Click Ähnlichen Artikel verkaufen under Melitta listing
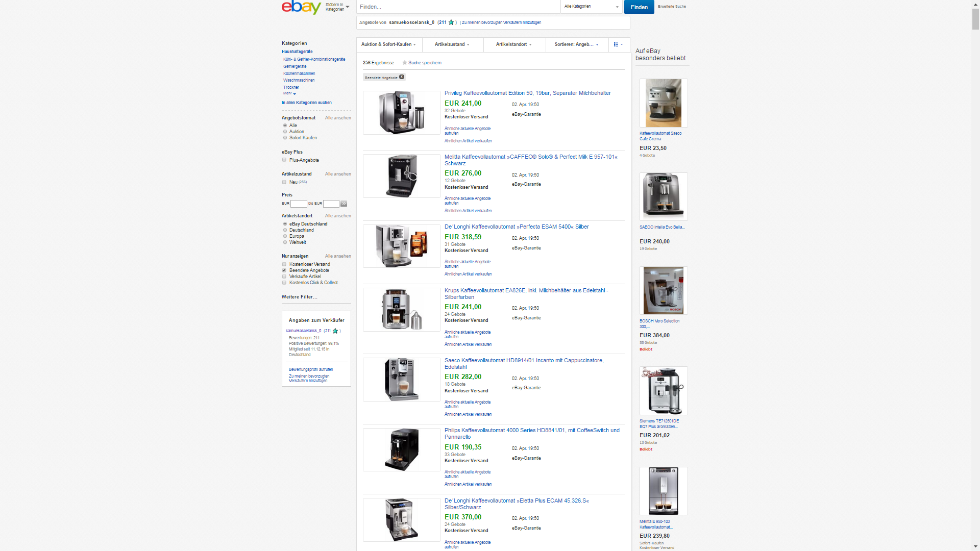This screenshot has height=551, width=980. pos(468,211)
